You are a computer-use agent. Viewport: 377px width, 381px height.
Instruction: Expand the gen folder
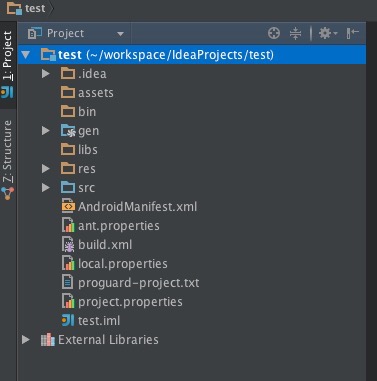(46, 131)
